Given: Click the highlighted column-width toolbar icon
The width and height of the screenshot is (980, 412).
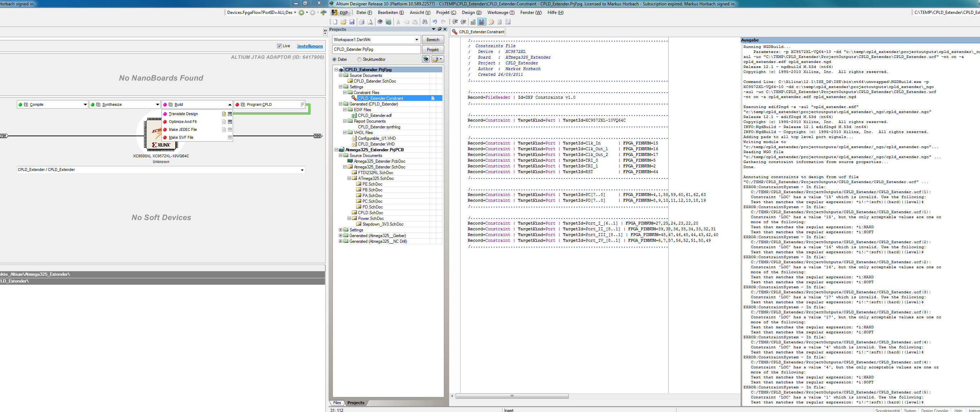Looking at the screenshot, I should coord(482,22).
